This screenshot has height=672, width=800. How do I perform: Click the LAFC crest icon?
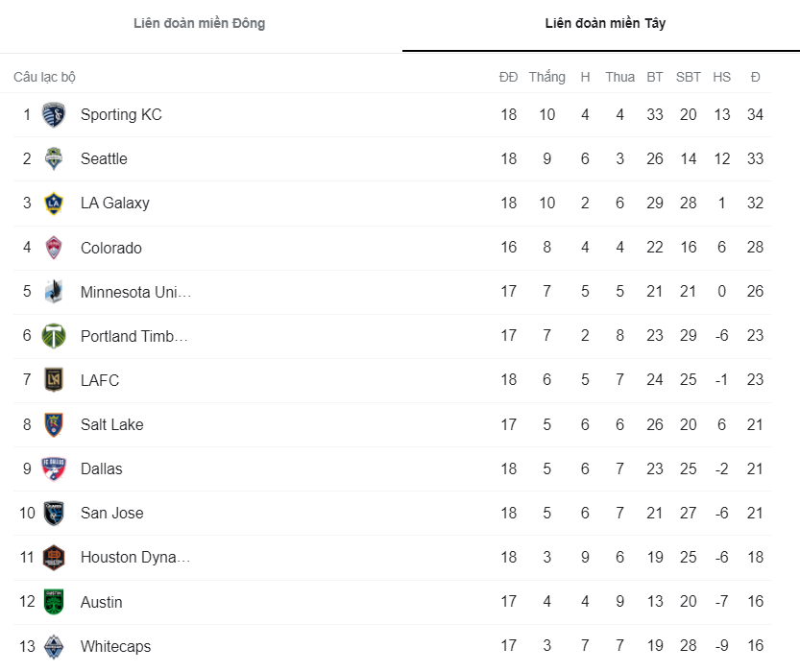[53, 380]
